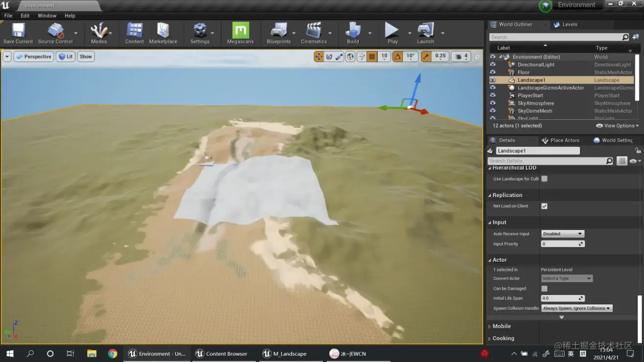Uncheck Net Load on Client checkbox

pyautogui.click(x=544, y=206)
